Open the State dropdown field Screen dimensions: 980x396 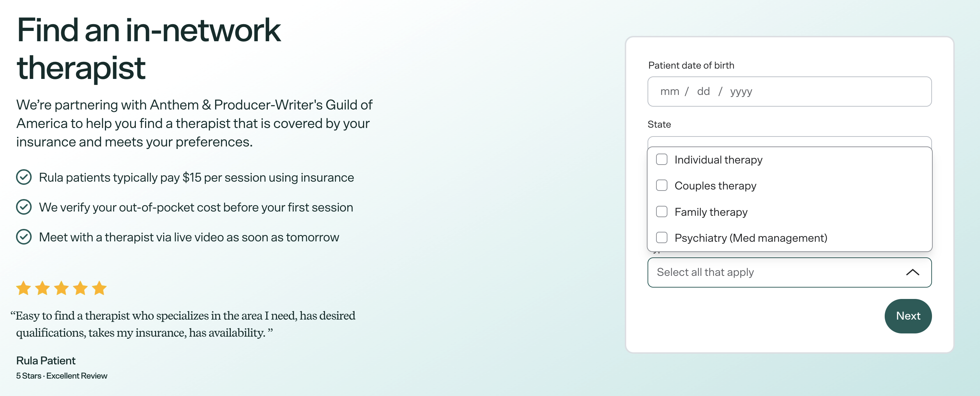[x=789, y=141]
